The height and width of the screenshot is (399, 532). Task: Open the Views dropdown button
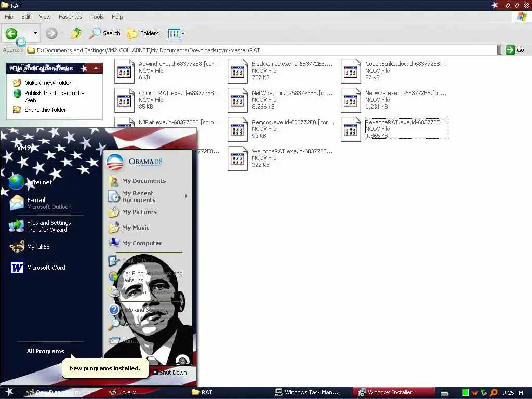point(177,33)
